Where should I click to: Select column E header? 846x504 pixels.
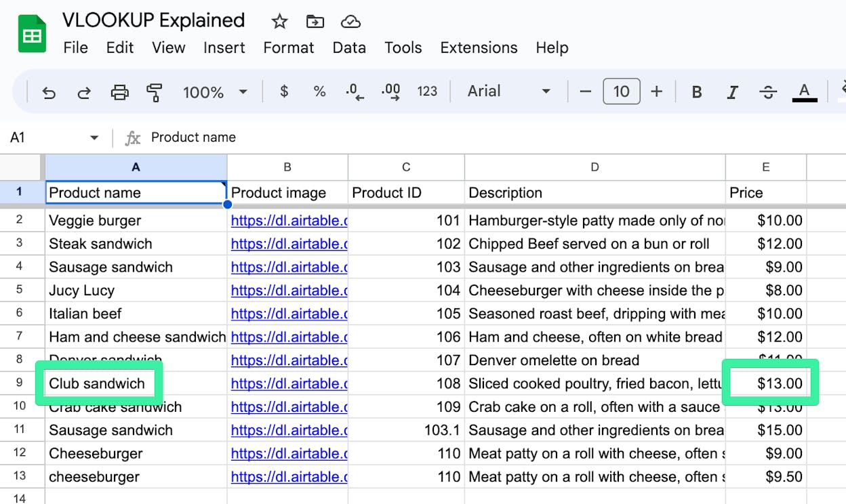[766, 167]
